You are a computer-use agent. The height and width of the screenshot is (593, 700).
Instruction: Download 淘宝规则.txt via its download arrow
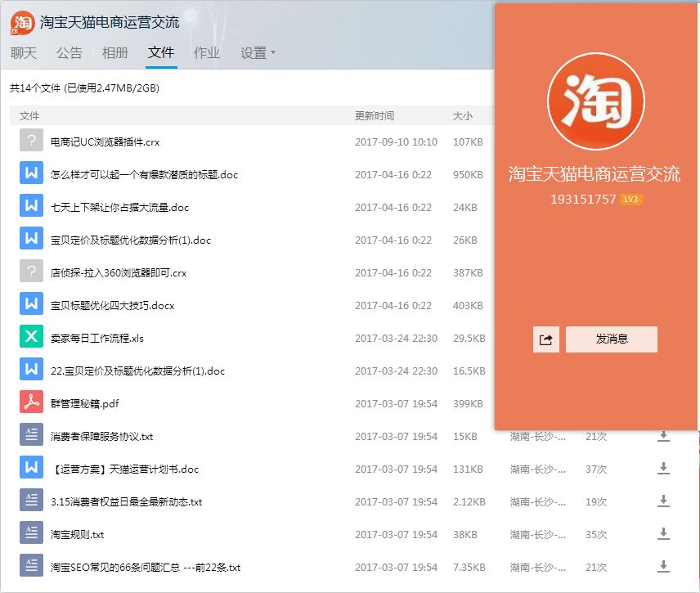(664, 534)
